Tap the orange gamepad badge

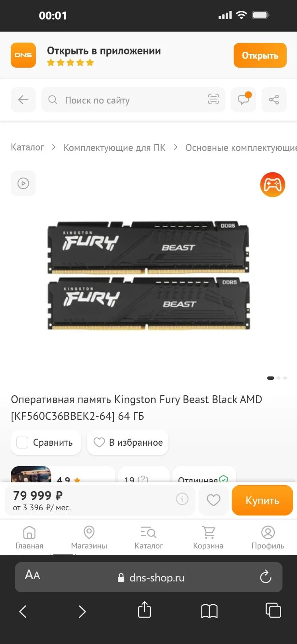(273, 185)
